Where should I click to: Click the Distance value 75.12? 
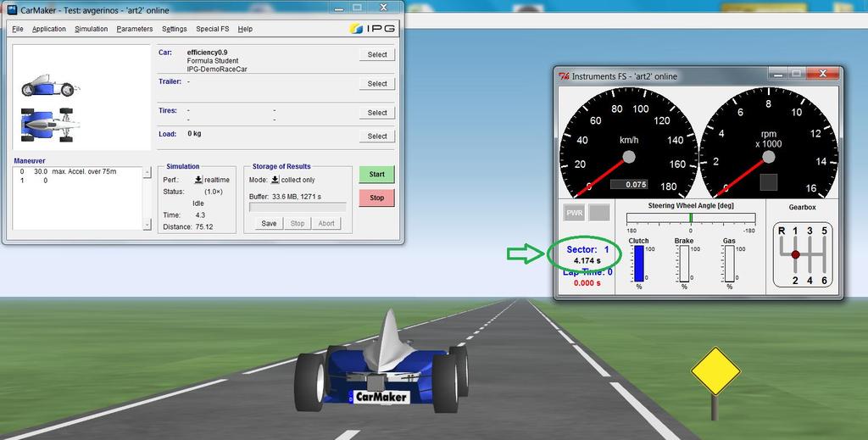pyautogui.click(x=204, y=227)
